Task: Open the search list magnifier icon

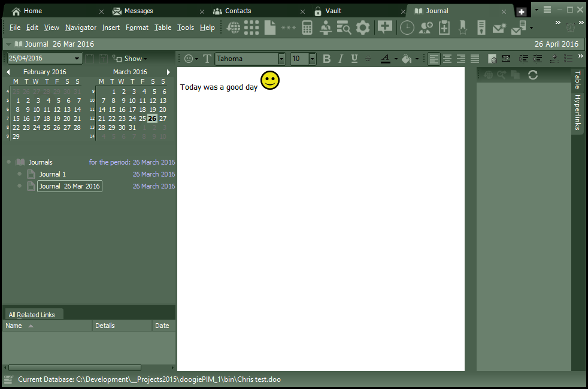Action: 344,28
